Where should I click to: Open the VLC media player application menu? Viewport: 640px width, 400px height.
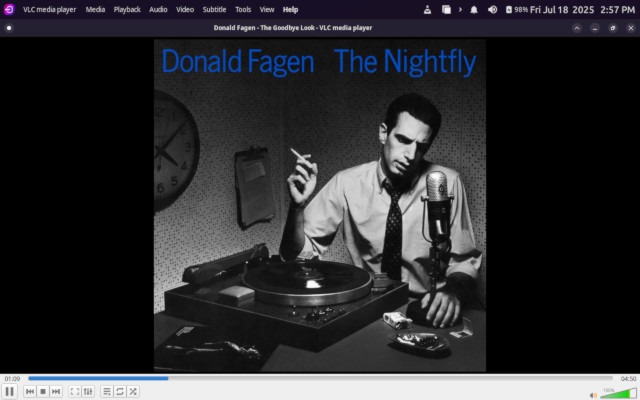[49, 9]
